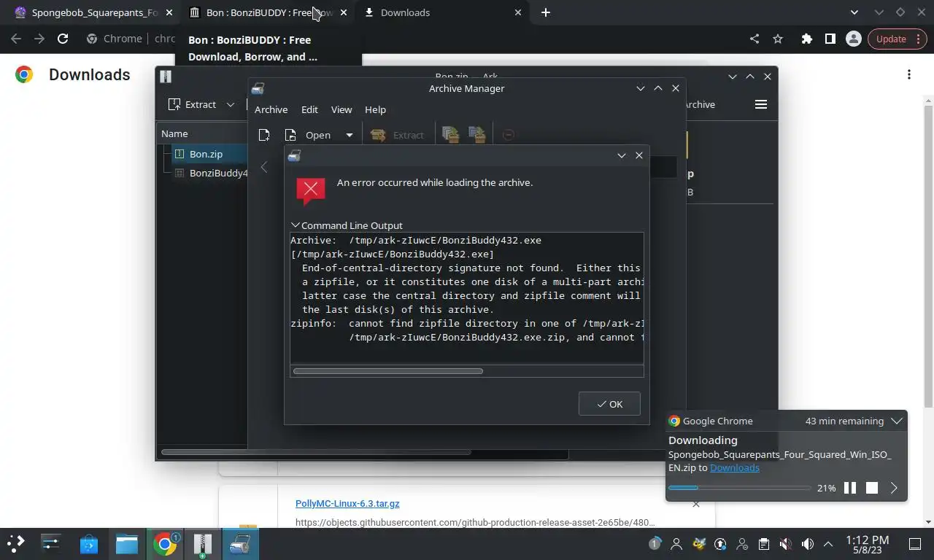Open the Archive menu in Archive Manager
The height and width of the screenshot is (560, 934).
click(271, 109)
